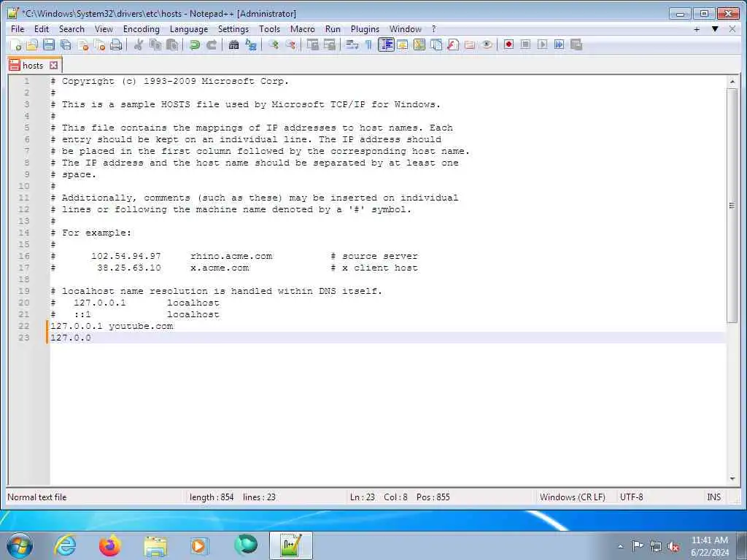
Task: Toggle file monitoring eye icon
Action: point(487,44)
